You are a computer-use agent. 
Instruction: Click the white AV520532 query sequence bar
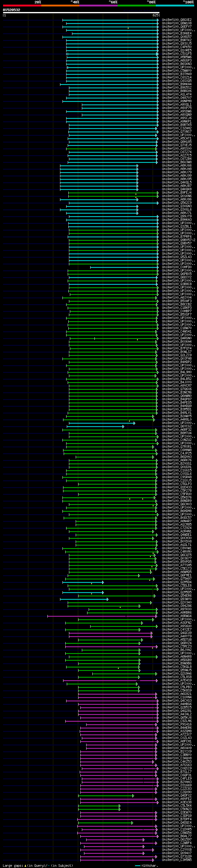click(x=81, y=12)
